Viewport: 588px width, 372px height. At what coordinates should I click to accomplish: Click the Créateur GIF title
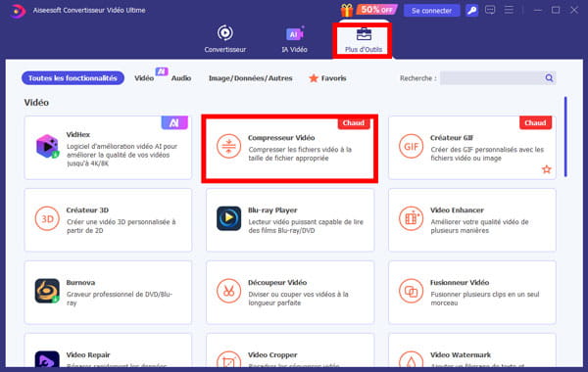point(452,138)
